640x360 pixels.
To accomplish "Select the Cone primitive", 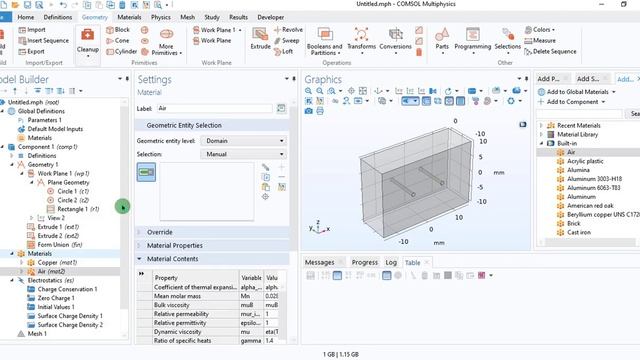I will (118, 40).
